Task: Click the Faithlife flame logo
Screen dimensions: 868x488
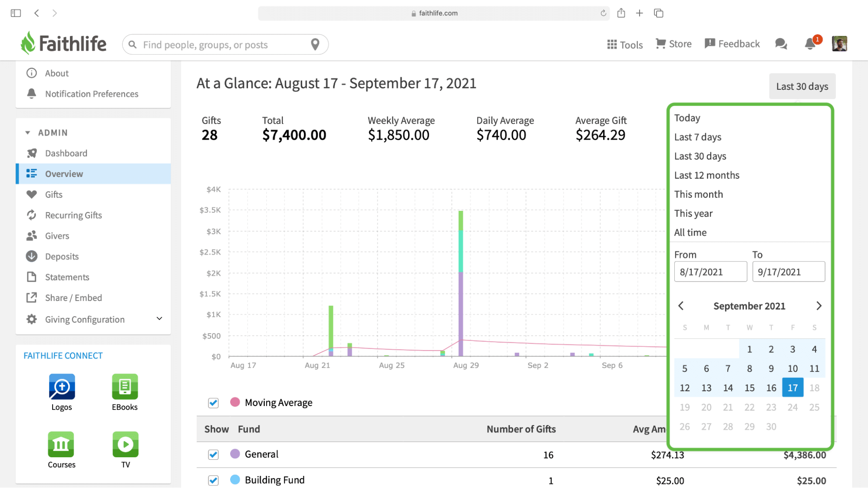Action: pyautogui.click(x=28, y=43)
